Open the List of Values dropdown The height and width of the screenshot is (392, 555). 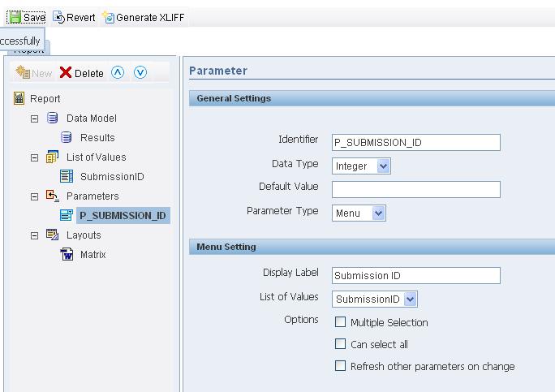(410, 299)
